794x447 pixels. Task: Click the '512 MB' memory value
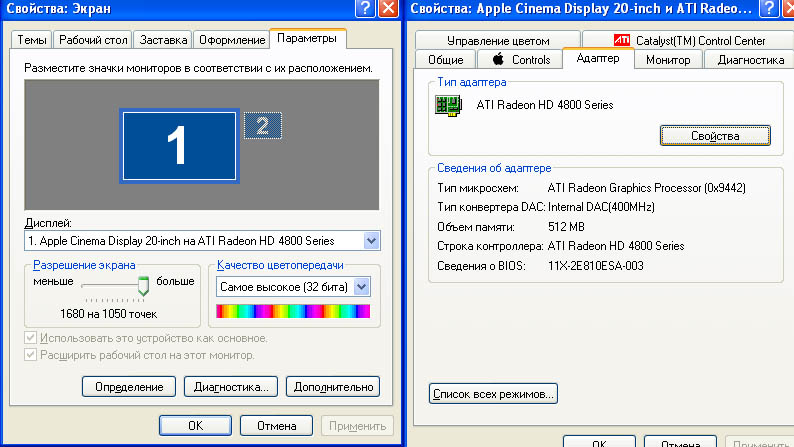(566, 227)
